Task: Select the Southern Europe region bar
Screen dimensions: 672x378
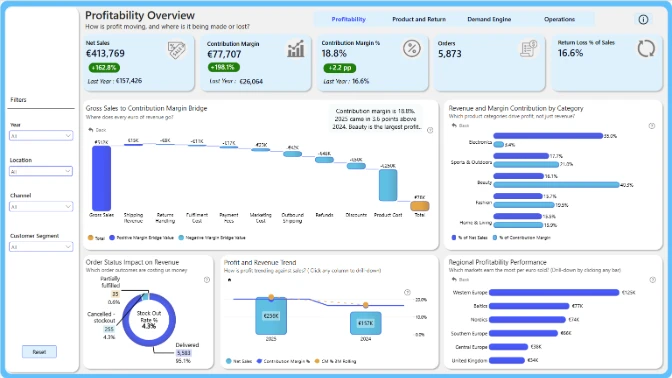Action: pos(523,333)
